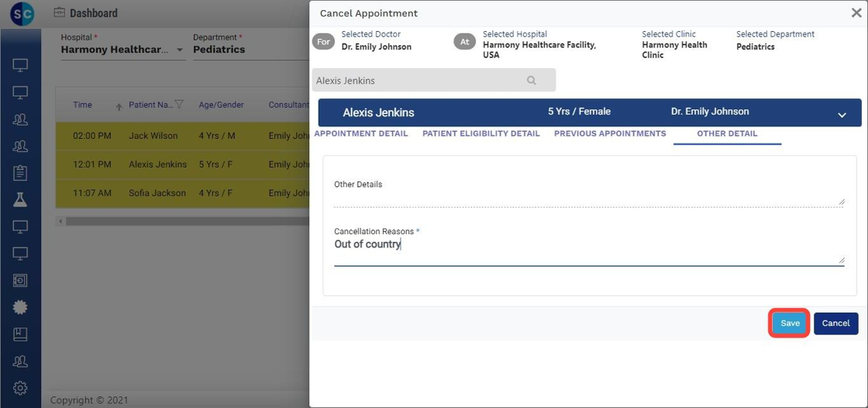Click the 02:00 PM time cell

point(92,136)
